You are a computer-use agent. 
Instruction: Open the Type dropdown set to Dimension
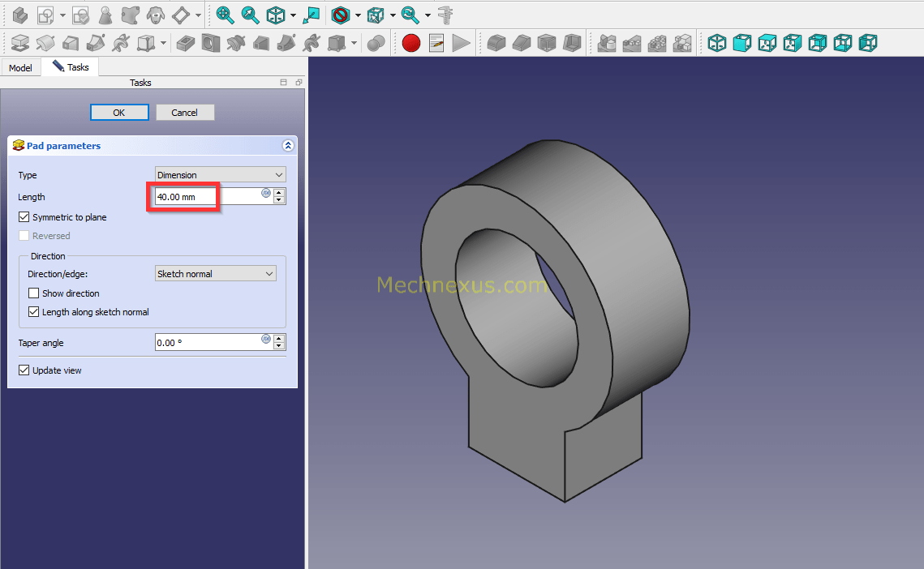point(220,175)
